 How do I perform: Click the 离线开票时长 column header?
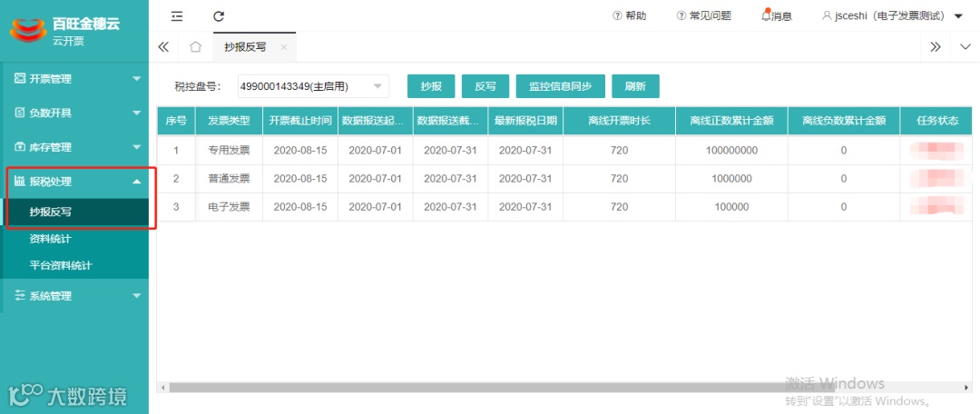pos(620,121)
